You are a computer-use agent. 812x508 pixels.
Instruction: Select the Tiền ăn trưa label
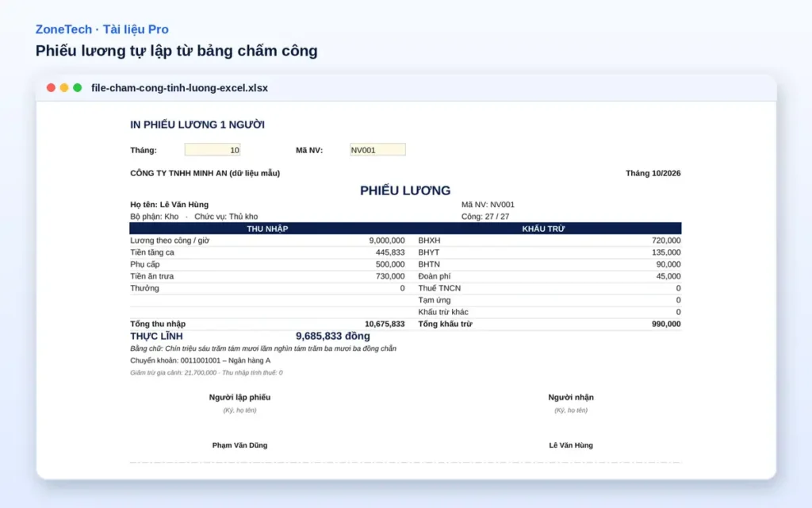click(x=151, y=276)
